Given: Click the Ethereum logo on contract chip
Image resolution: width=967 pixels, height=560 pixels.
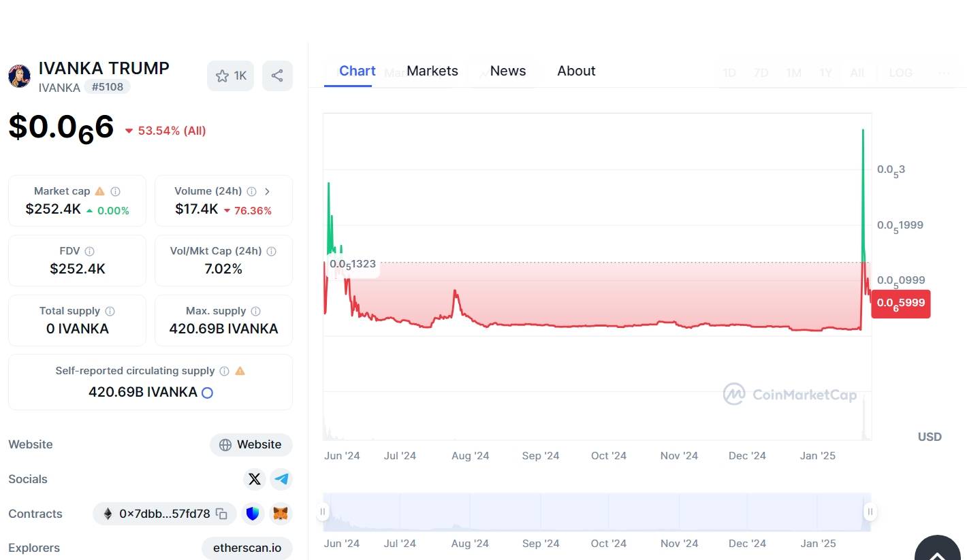Looking at the screenshot, I should [x=108, y=514].
